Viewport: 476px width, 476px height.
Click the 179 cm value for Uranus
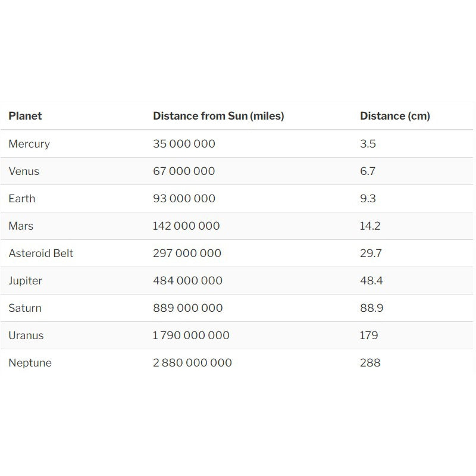(369, 336)
